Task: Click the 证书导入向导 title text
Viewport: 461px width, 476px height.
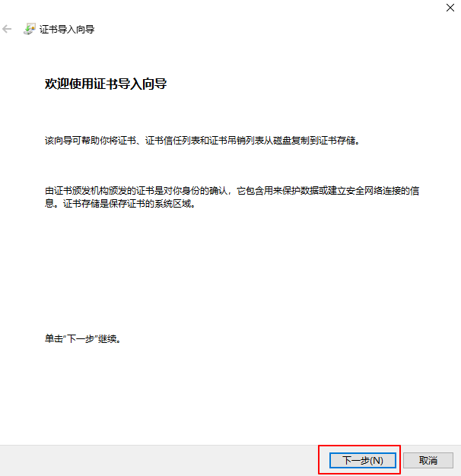Action: pos(67,29)
